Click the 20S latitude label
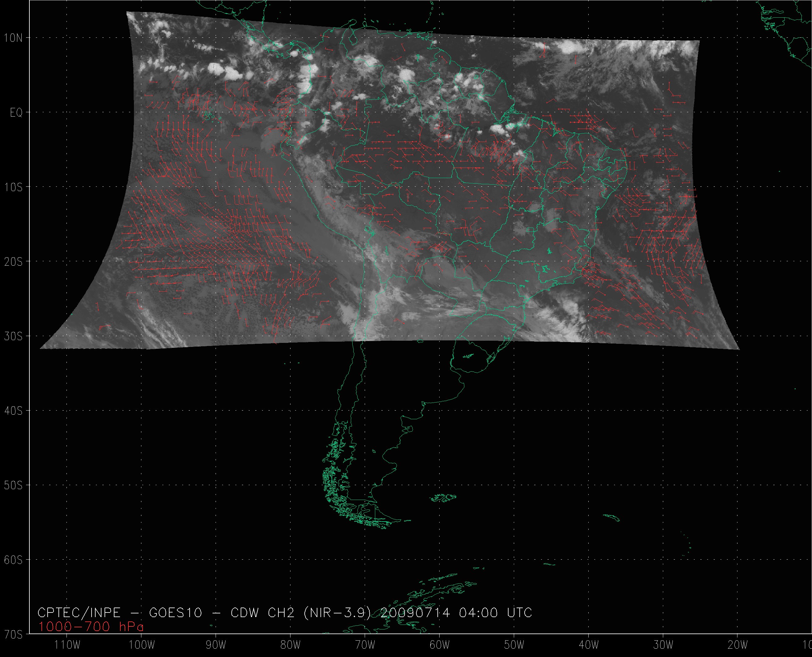The image size is (812, 657). pos(13,262)
